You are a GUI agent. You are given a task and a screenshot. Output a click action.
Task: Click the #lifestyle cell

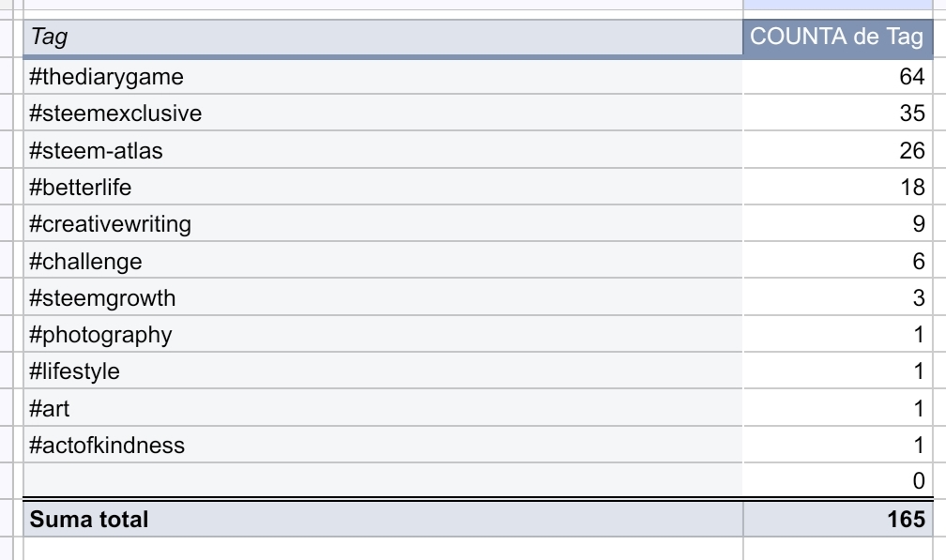[383, 371]
